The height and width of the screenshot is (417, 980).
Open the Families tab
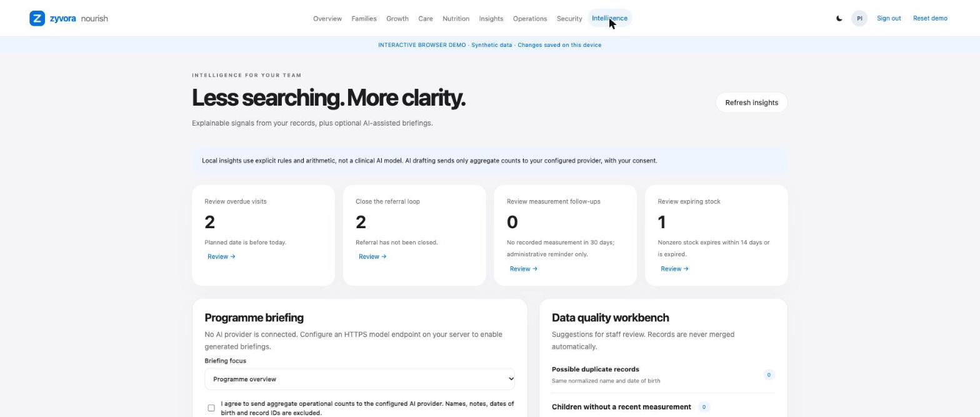(x=364, y=19)
